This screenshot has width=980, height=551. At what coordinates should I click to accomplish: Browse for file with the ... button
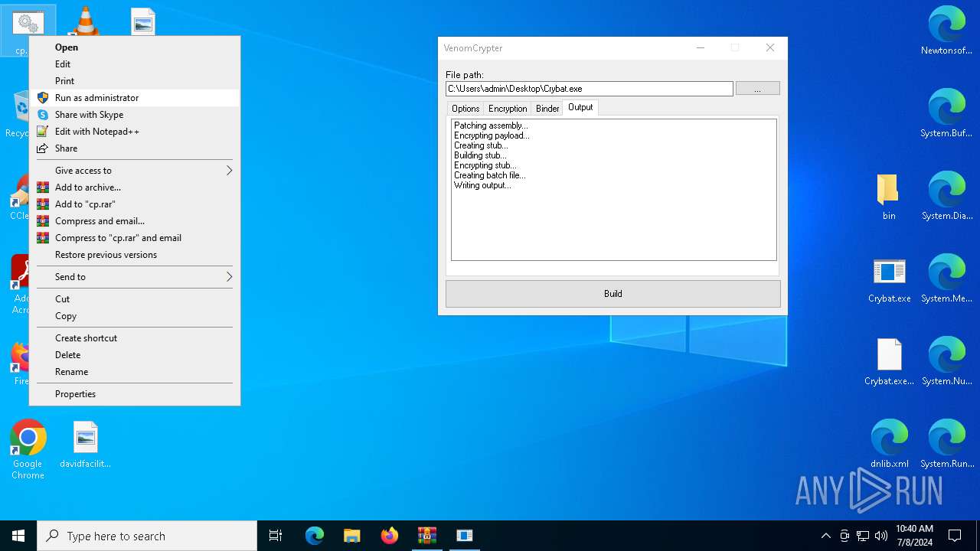coord(758,89)
